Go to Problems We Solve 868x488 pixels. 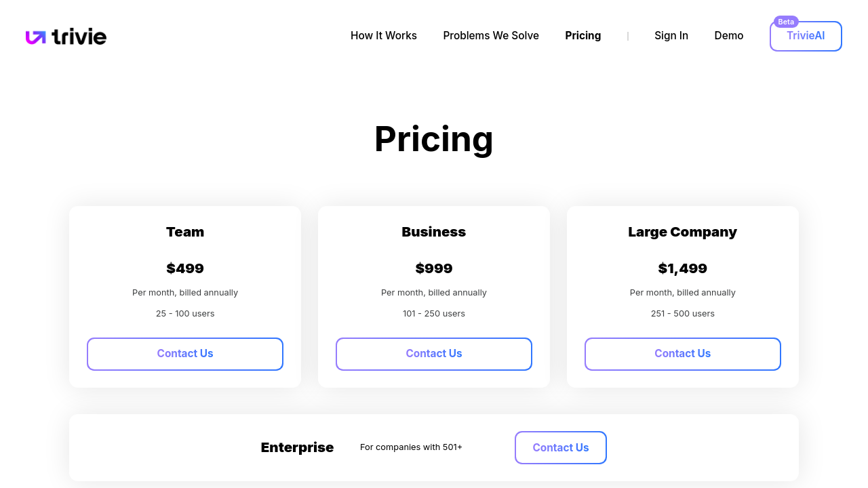491,36
